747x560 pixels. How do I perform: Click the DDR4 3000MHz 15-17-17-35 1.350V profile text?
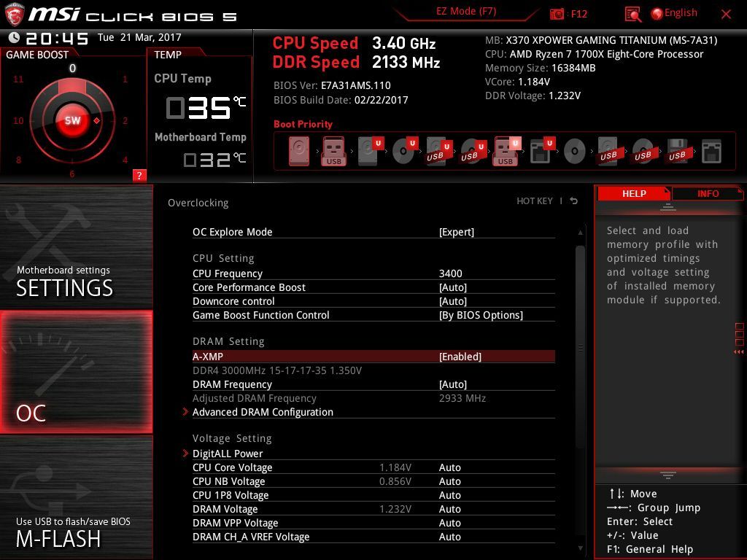pos(276,370)
